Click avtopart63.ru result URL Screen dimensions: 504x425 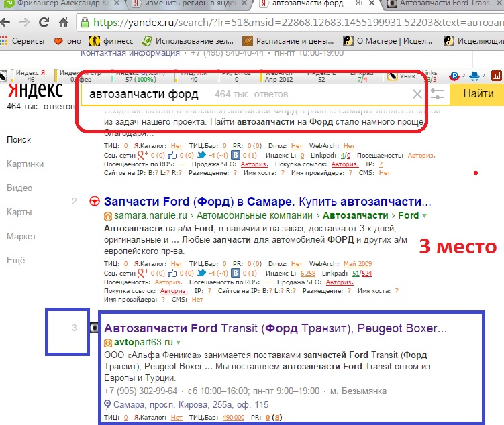[144, 342]
